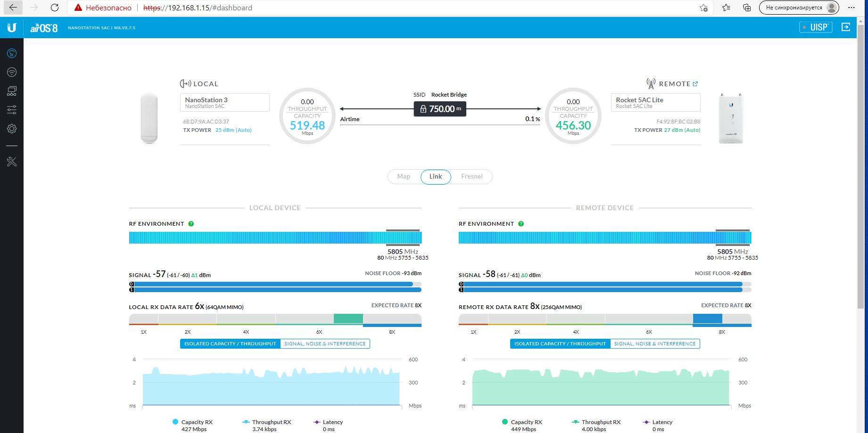Click the logout icon in header

846,27
